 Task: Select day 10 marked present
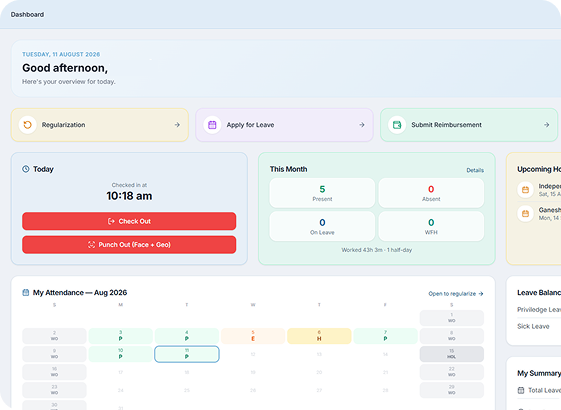point(121,354)
